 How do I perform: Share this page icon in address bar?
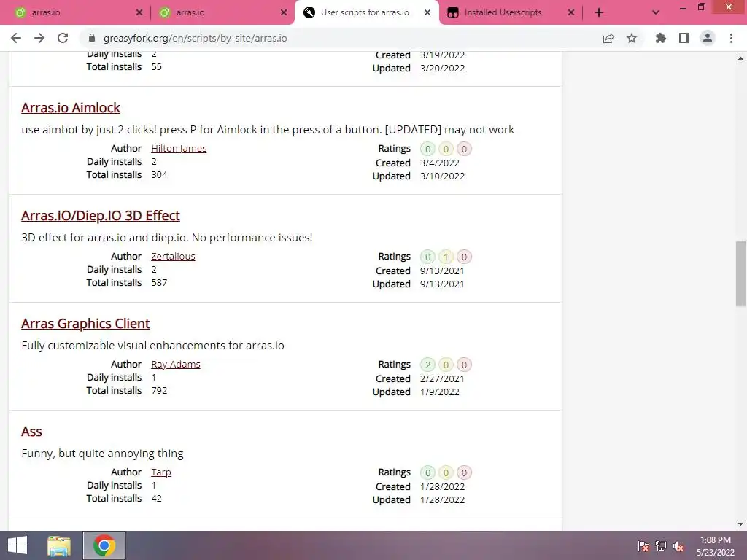[x=608, y=38]
